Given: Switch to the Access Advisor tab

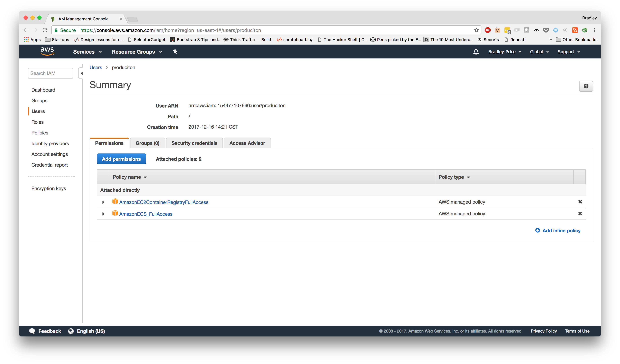Looking at the screenshot, I should tap(247, 143).
